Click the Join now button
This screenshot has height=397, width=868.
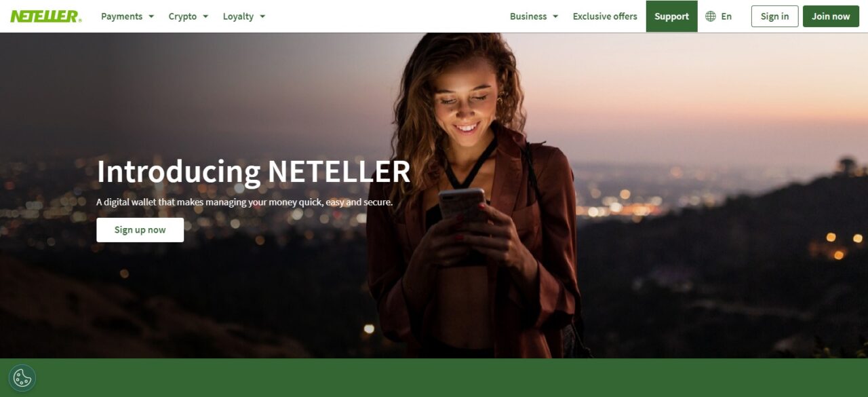pyautogui.click(x=831, y=16)
